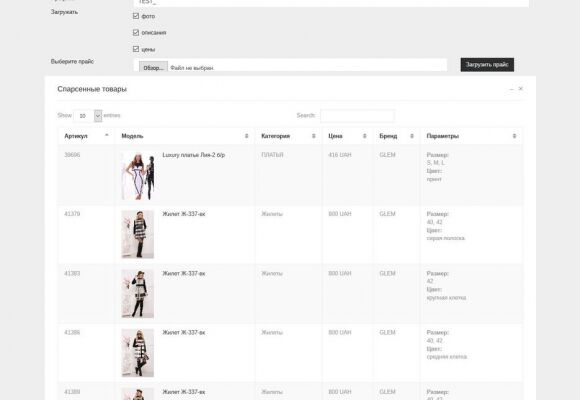Select article number 39696
The image size is (580, 400).
[72, 155]
